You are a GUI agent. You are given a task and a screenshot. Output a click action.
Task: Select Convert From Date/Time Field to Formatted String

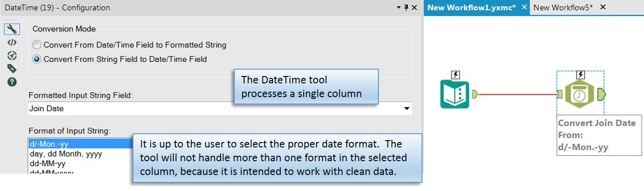coord(129,45)
